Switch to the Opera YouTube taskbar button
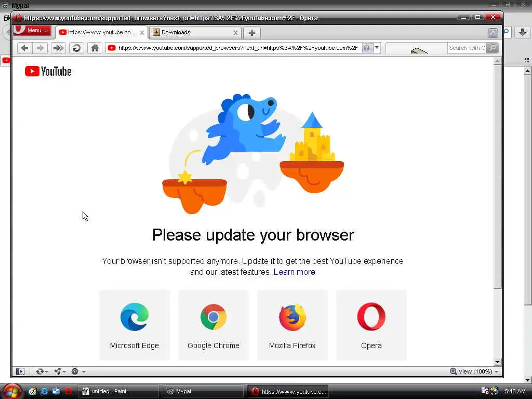Viewport: 532px width, 399px height. click(x=288, y=391)
